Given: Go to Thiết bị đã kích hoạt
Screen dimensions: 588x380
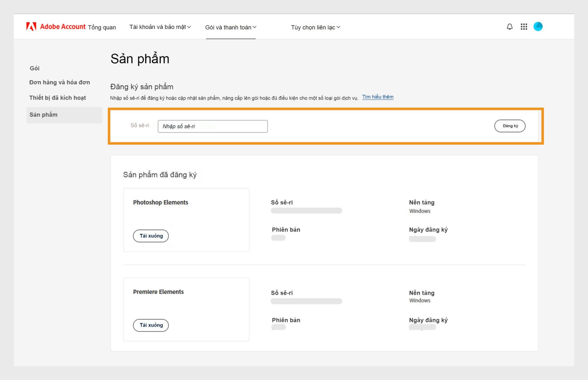Looking at the screenshot, I should pyautogui.click(x=58, y=98).
